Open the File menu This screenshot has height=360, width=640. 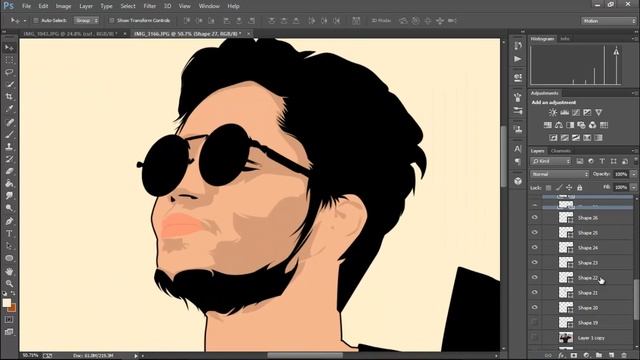tap(27, 6)
